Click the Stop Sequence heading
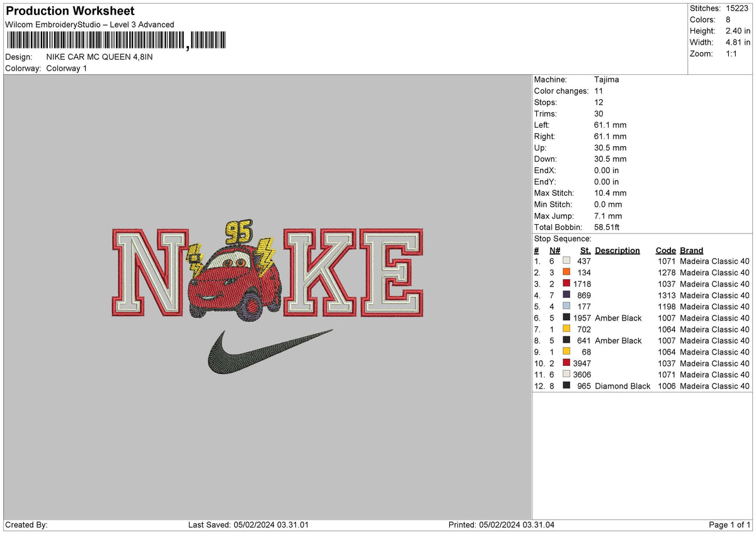Viewport: 756px width, 534px height. (563, 239)
